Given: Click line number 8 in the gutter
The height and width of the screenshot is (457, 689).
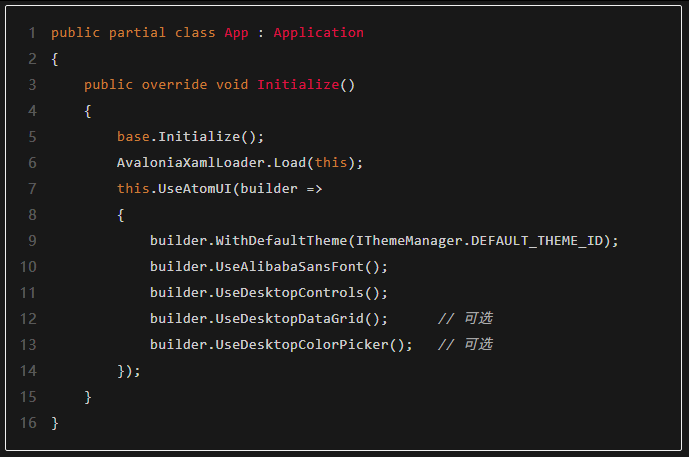Looking at the screenshot, I should click(32, 215).
